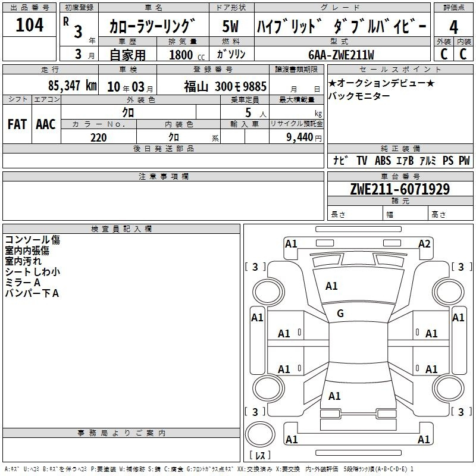Select the クロ value under 外装色
The width and height of the screenshot is (476, 476).
128,112
